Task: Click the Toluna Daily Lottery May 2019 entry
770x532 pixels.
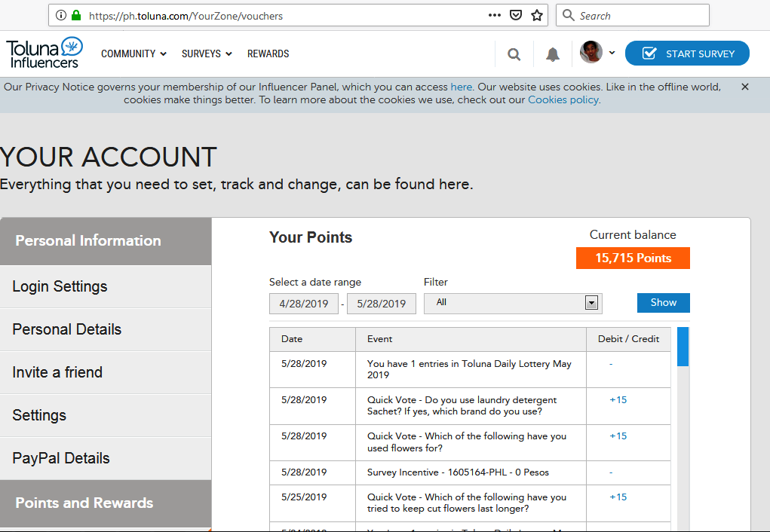Action: 469,369
